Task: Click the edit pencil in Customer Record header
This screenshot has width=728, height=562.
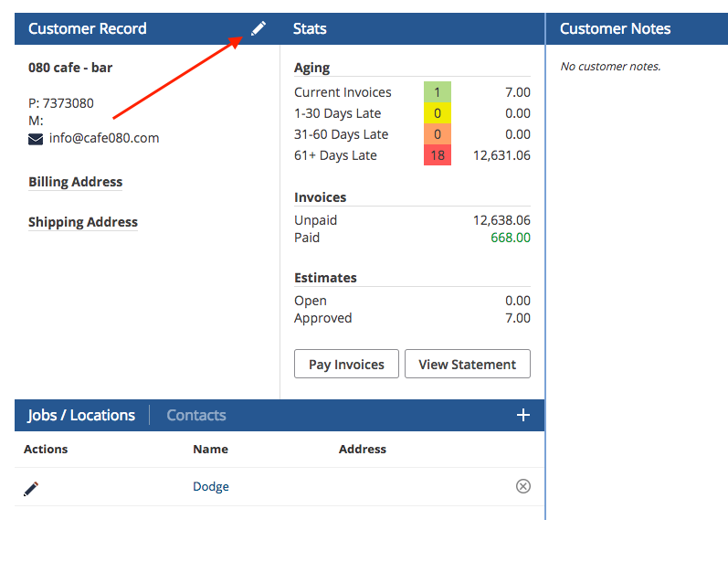Action: [258, 29]
